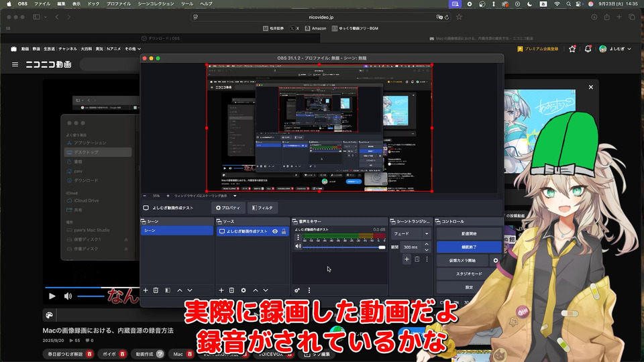This screenshot has width=644, height=362.
Task: Click the プレミアム会員登録 link
Action: [537, 49]
